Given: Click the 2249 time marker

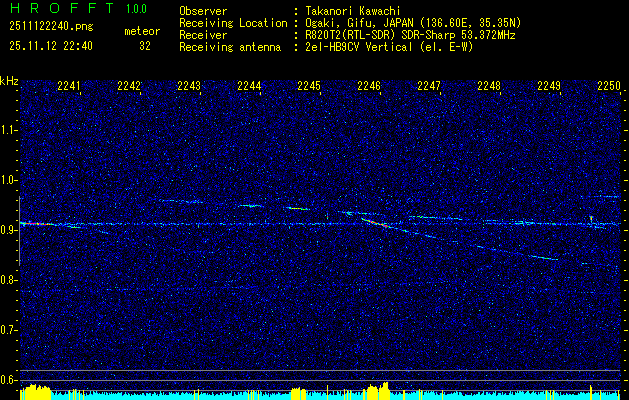Looking at the screenshot, I should pyautogui.click(x=549, y=86).
